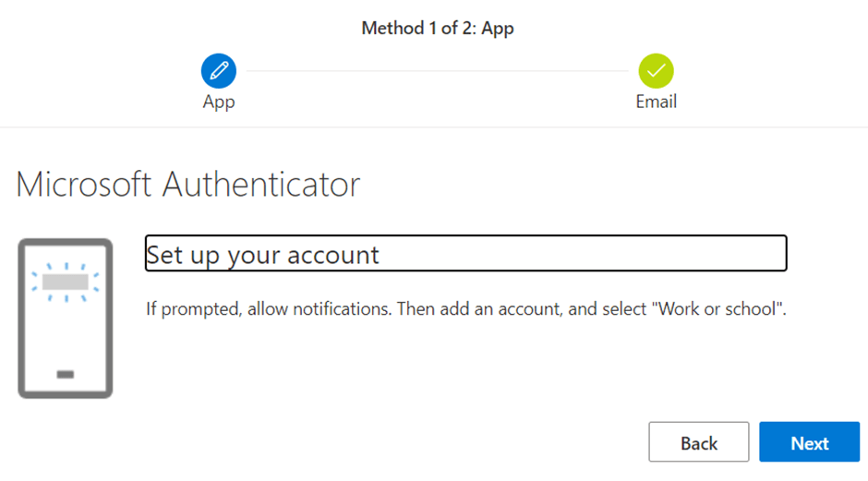The image size is (868, 481).
Task: Click the blue pencil App step icon
Action: (219, 70)
